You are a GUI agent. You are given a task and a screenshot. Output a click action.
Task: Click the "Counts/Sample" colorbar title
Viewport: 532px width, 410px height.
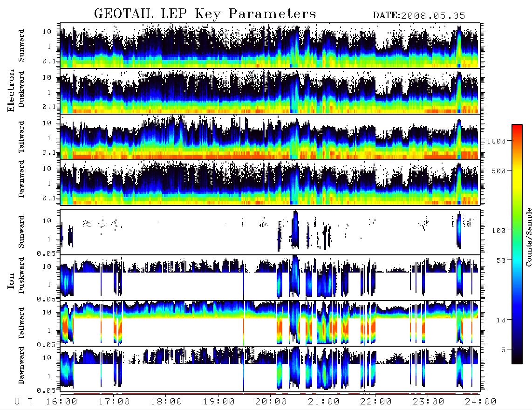point(528,237)
